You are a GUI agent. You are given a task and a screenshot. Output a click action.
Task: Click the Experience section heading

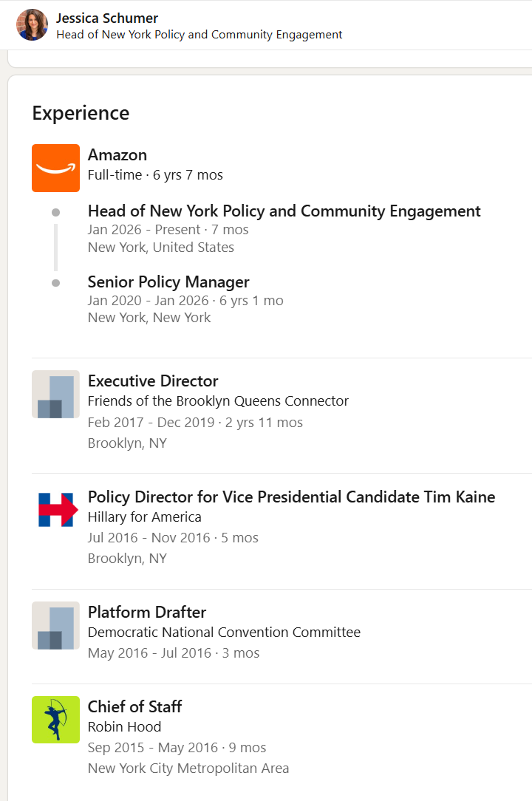(x=81, y=113)
